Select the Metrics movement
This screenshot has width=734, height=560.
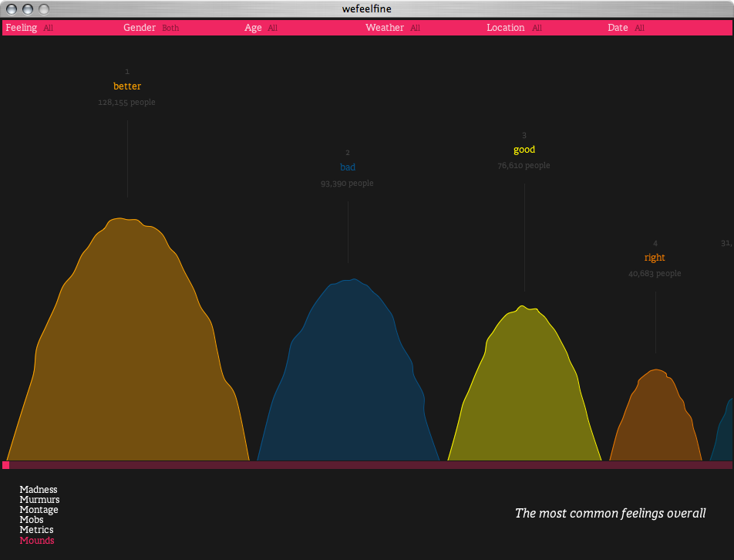pyautogui.click(x=36, y=530)
